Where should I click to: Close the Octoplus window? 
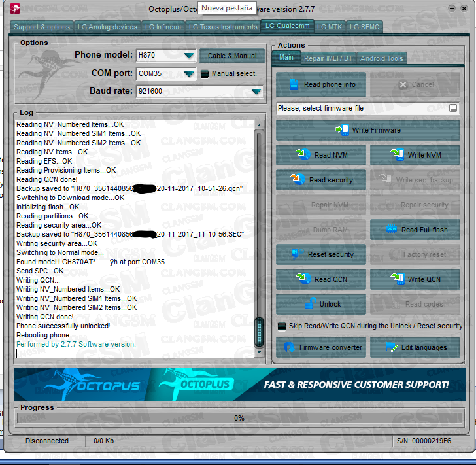click(464, 9)
